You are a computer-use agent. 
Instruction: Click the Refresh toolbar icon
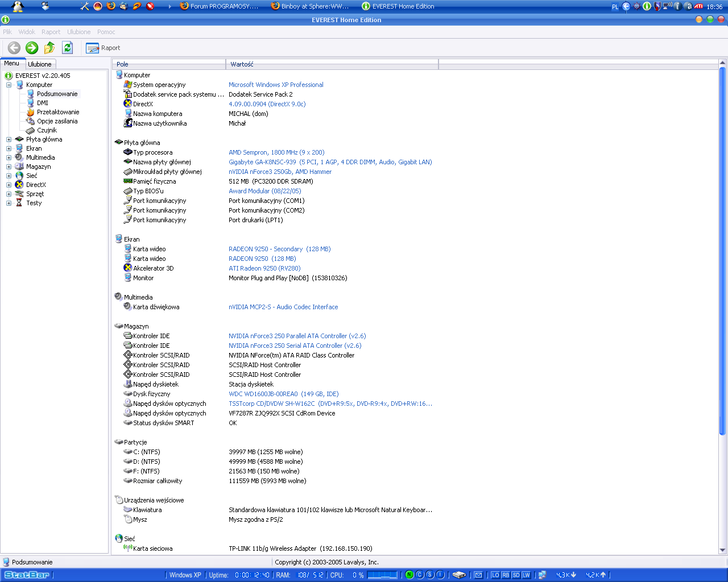coord(67,48)
